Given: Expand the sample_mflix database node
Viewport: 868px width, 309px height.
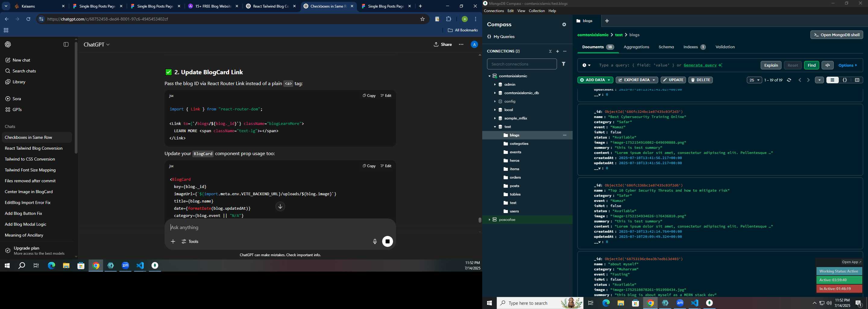Looking at the screenshot, I should click(x=495, y=118).
